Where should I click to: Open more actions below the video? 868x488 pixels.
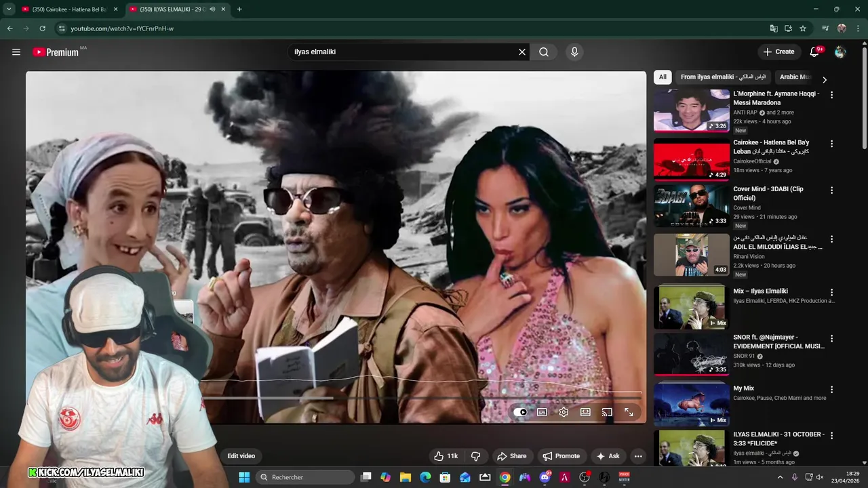(x=638, y=456)
